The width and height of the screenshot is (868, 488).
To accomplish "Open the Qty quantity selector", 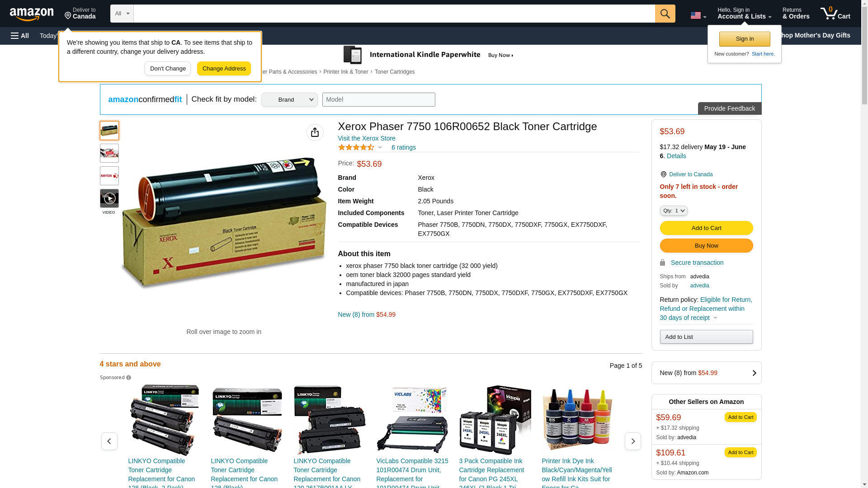I will (673, 211).
